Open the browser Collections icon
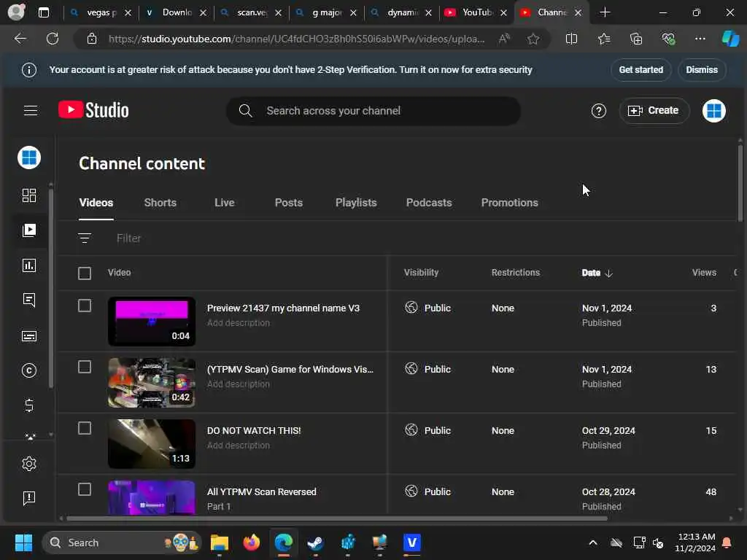The width and height of the screenshot is (747, 560). pyautogui.click(x=636, y=39)
